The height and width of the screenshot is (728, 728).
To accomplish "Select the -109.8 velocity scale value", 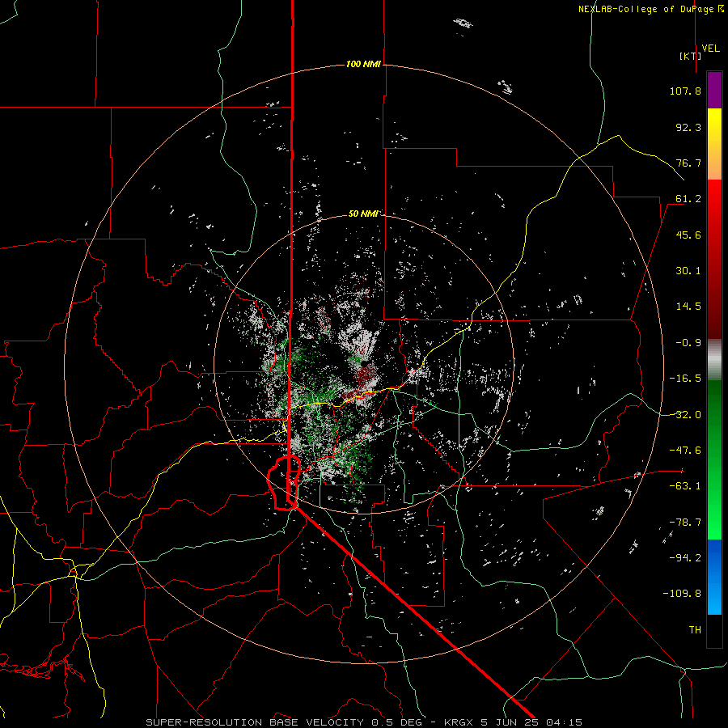I will pos(683,594).
